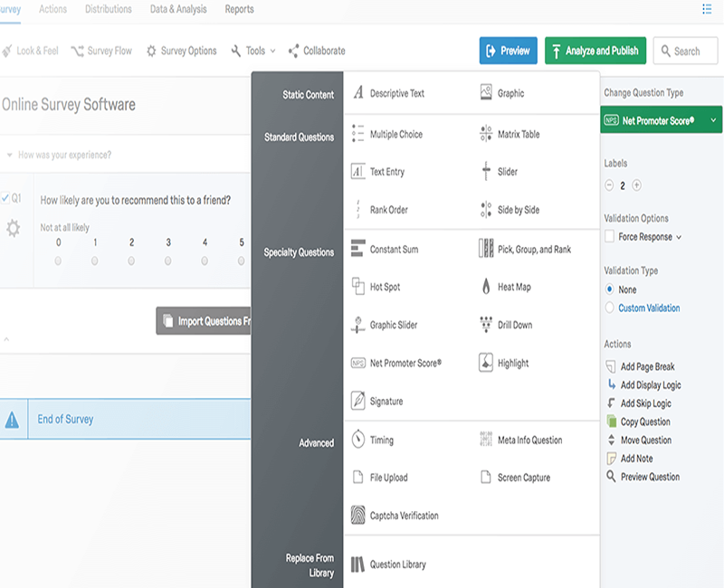Click the Question Library books icon
Viewport: 724px width, 588px height.
point(357,564)
